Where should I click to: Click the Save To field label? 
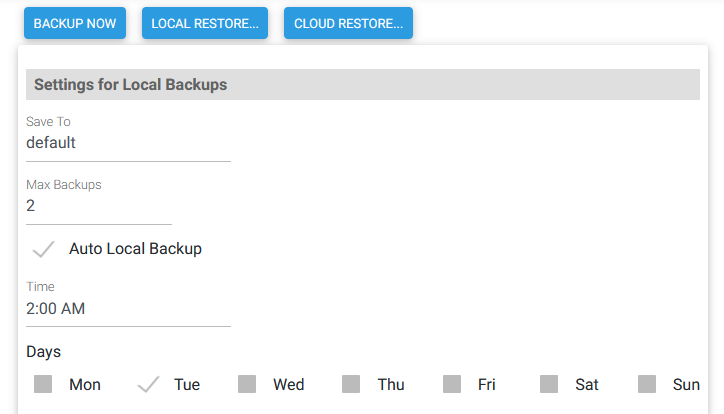pos(48,122)
